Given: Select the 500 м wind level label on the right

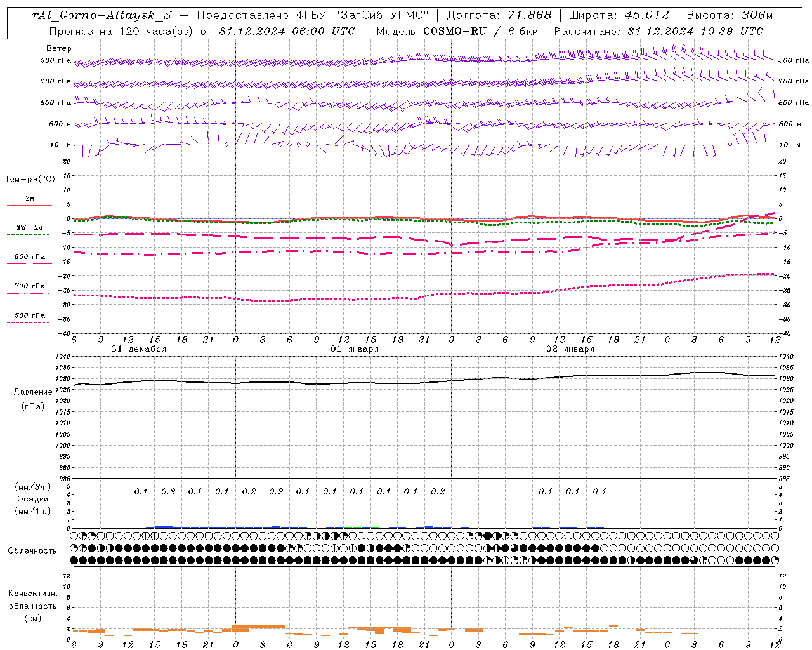Looking at the screenshot, I should pyautogui.click(x=789, y=124).
